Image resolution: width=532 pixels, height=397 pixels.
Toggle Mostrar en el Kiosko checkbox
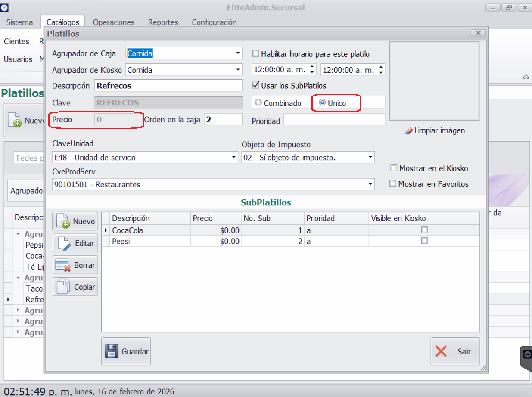pyautogui.click(x=394, y=168)
